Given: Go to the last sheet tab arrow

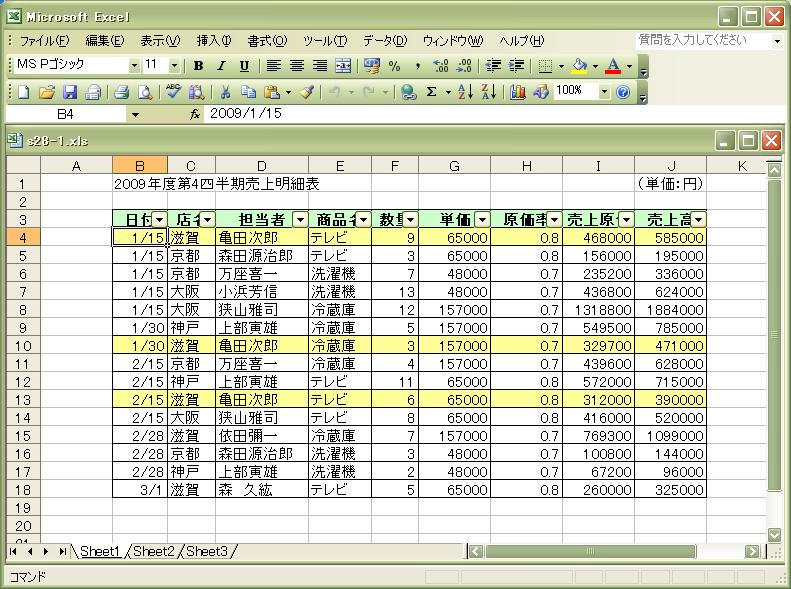Looking at the screenshot, I should [x=63, y=551].
